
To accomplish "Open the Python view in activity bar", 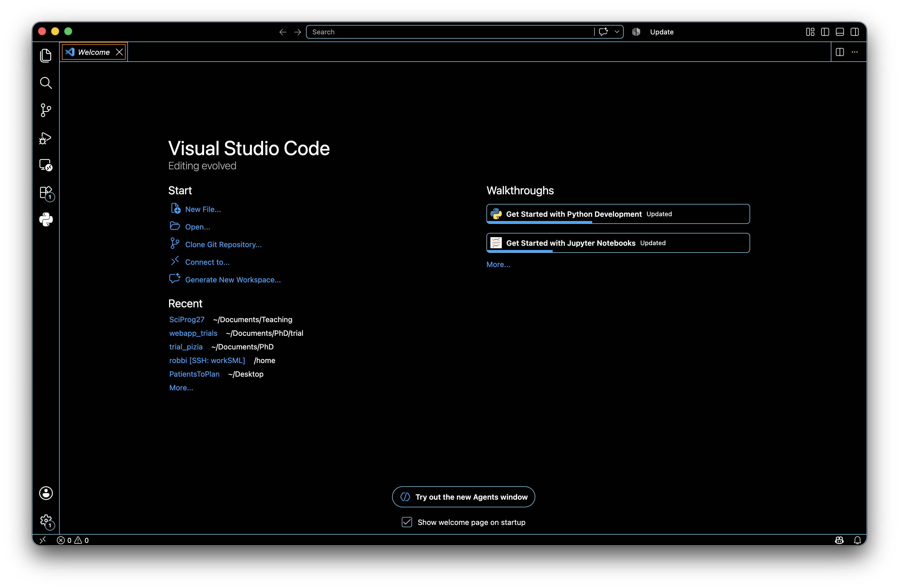I will (46, 219).
